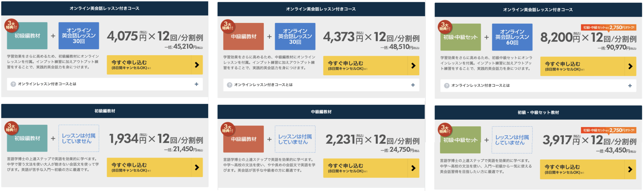
Task: Click the 3大特典付 badge on 初級編教材 lesson course
Action: tap(11, 25)
